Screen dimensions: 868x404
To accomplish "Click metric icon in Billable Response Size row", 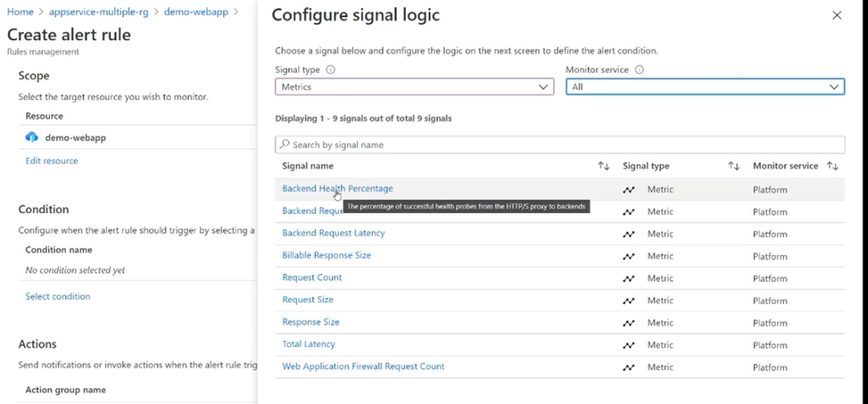I will (628, 256).
